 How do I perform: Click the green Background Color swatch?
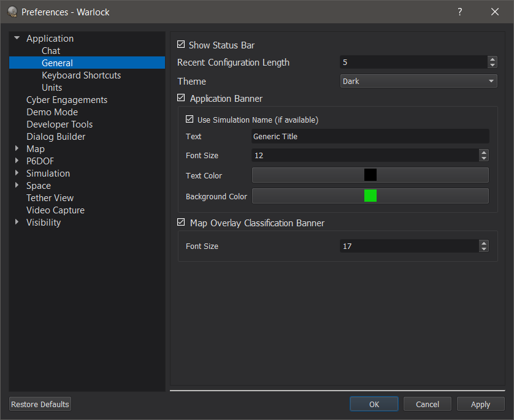(370, 196)
